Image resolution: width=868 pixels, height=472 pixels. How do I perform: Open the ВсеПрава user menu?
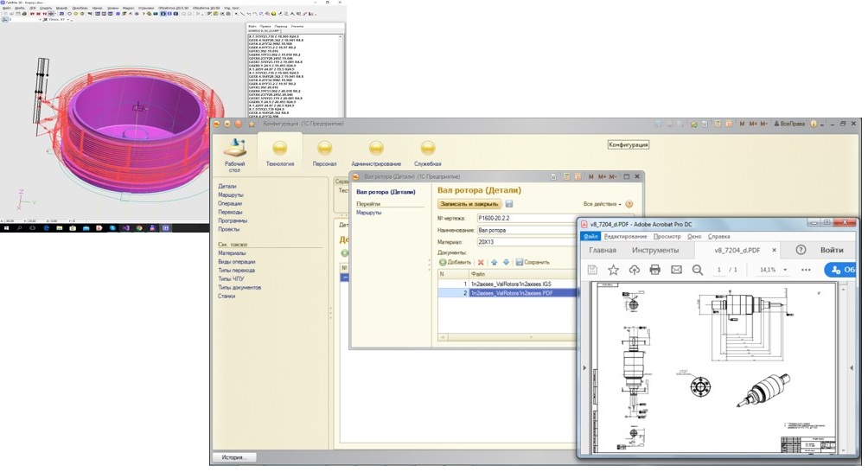pyautogui.click(x=789, y=124)
